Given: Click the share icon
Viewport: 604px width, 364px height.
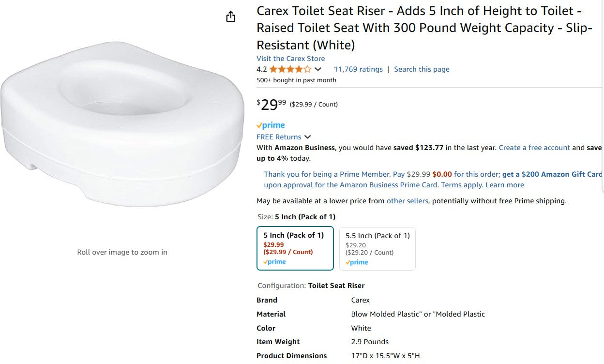Looking at the screenshot, I should click(x=231, y=16).
